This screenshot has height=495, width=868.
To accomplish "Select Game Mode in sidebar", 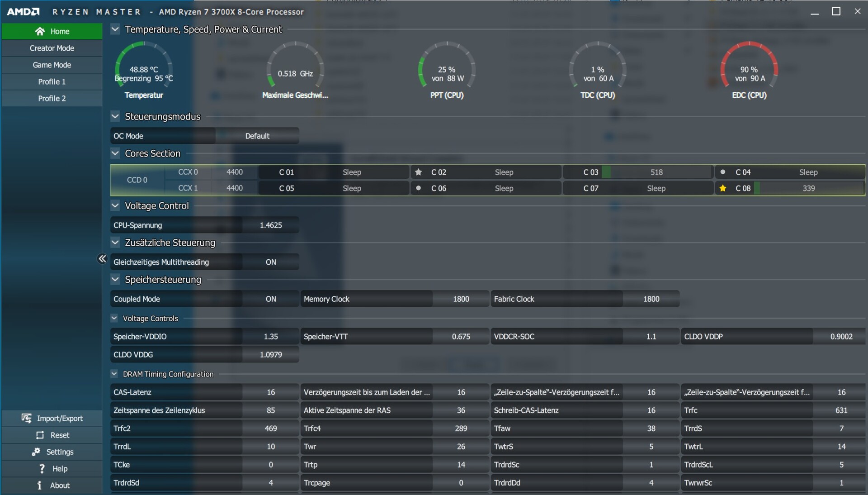I will pos(52,65).
